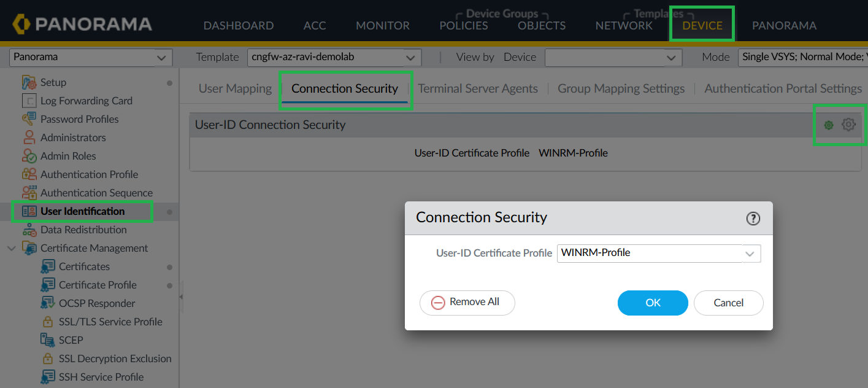Collapse the Certificate Management tree node
The image size is (868, 388).
point(11,248)
